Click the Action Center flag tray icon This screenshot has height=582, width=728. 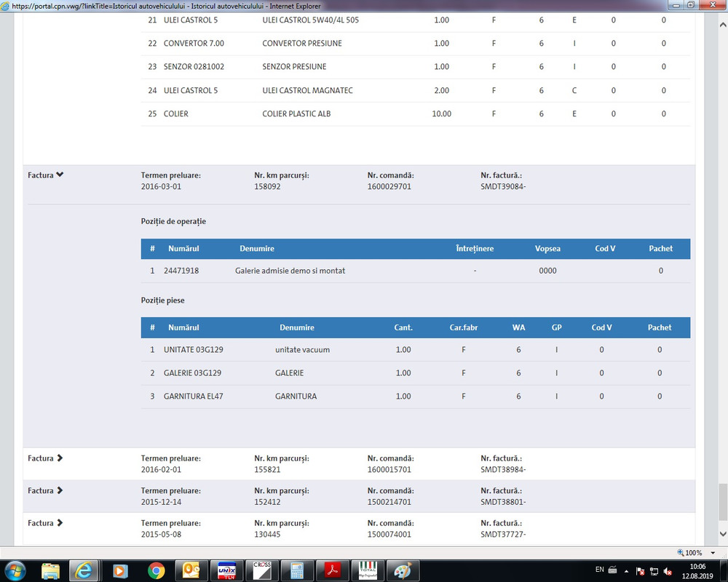(640, 571)
